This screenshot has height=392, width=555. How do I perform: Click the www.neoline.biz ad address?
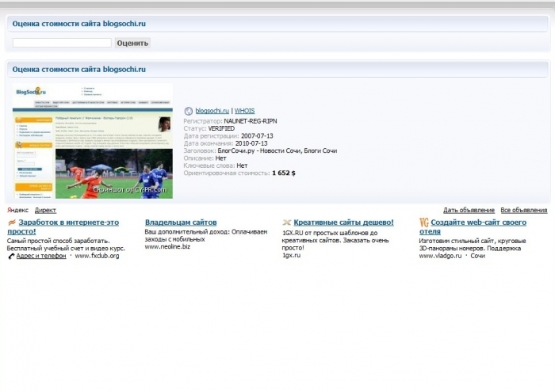click(x=167, y=247)
